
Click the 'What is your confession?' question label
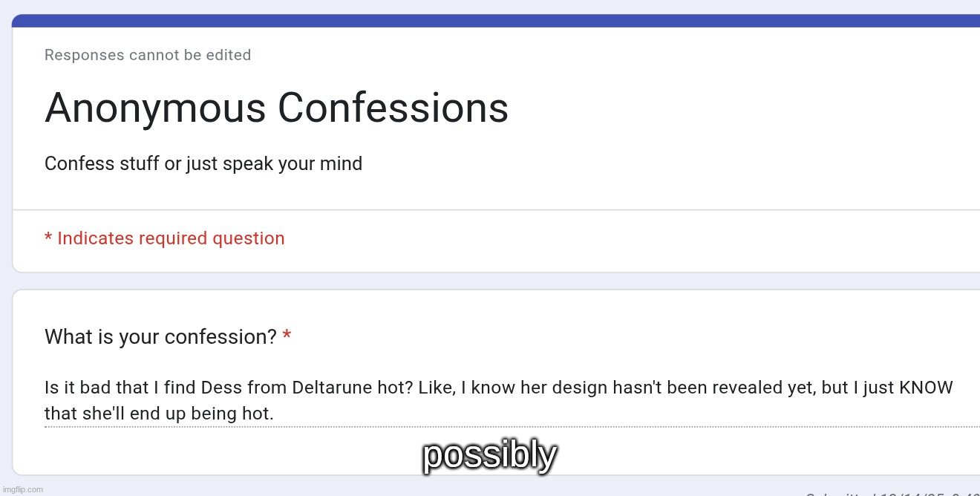[x=160, y=337]
